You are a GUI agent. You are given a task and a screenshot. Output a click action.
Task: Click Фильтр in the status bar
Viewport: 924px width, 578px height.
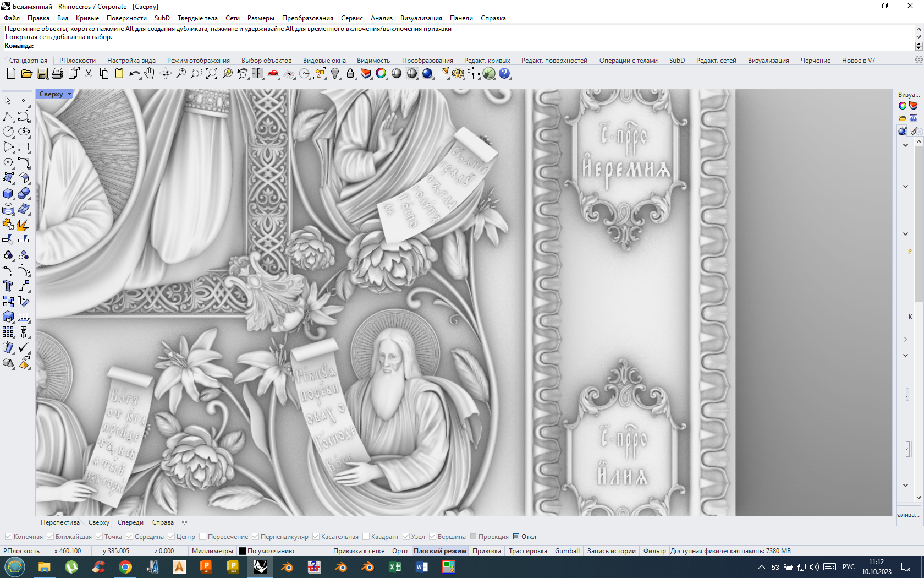click(654, 551)
